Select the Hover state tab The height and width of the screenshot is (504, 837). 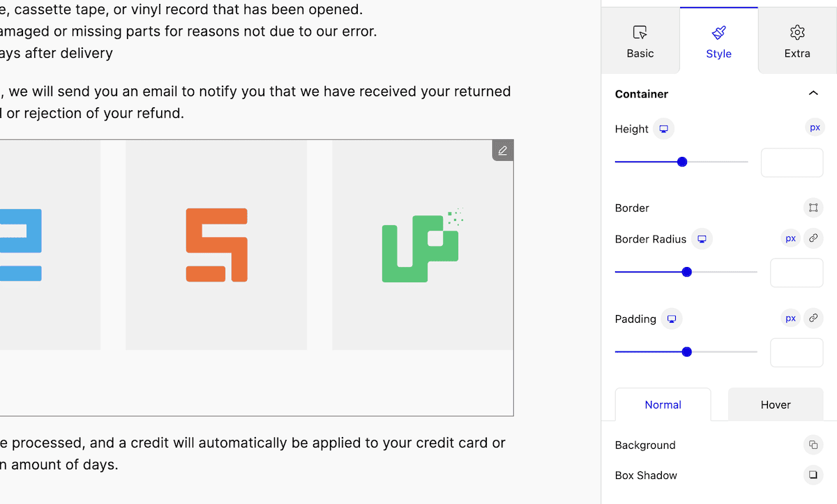tap(776, 405)
